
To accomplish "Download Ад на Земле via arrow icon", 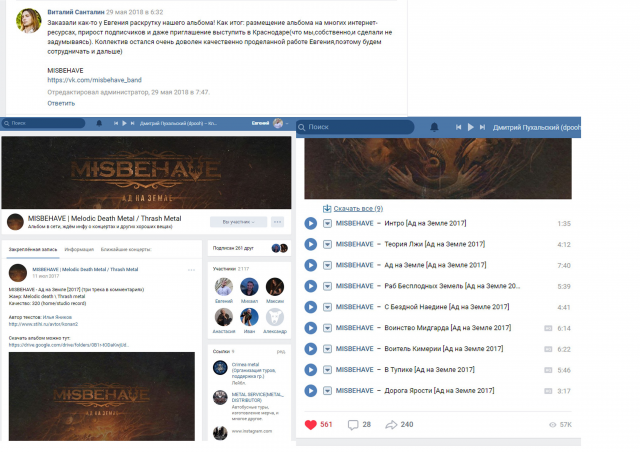I will pos(327,265).
